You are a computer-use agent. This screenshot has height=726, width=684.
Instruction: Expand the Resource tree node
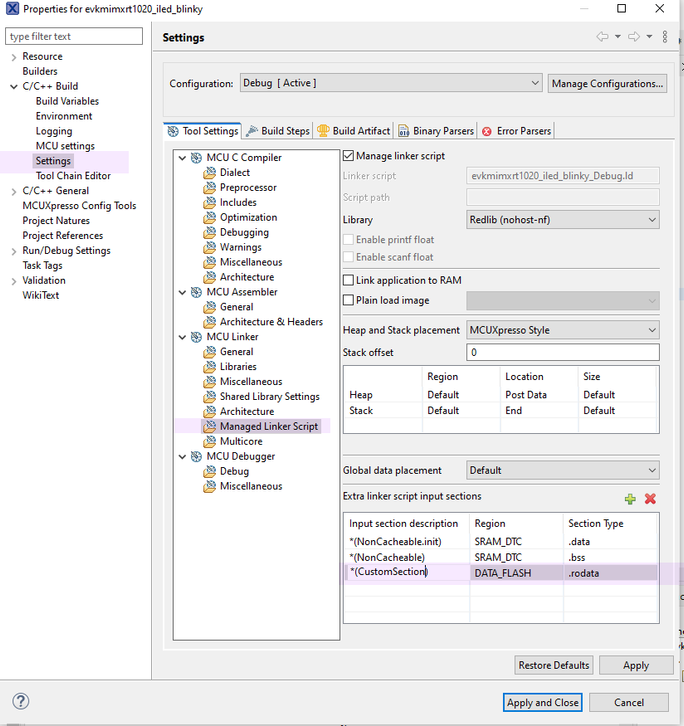pos(14,57)
